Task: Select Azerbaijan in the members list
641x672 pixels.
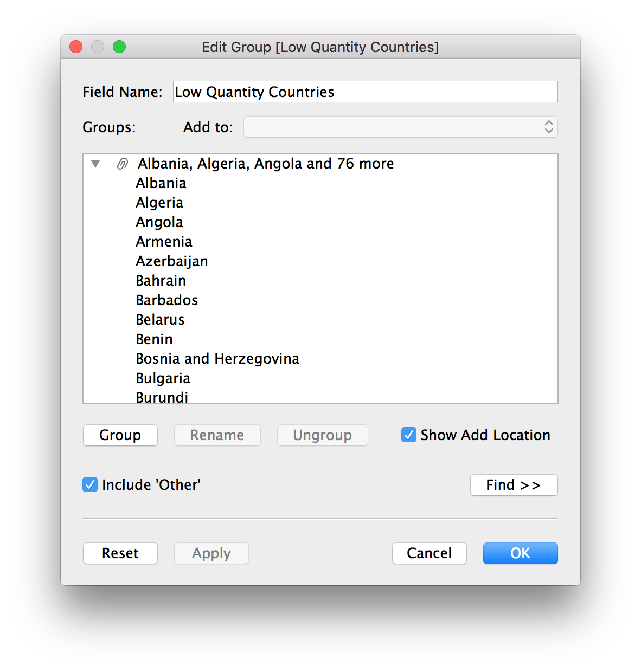Action: (x=172, y=261)
